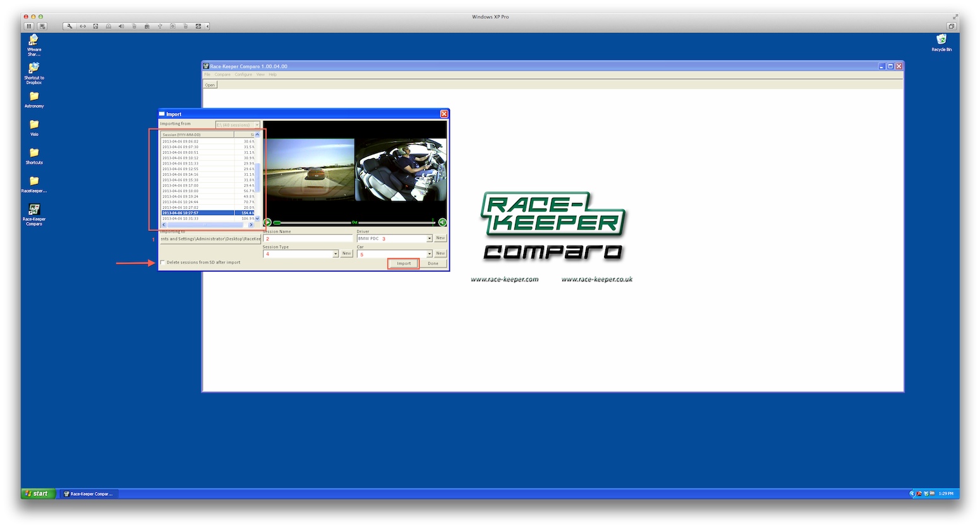
Task: Click the green start marker on video timeline
Action: pos(277,223)
